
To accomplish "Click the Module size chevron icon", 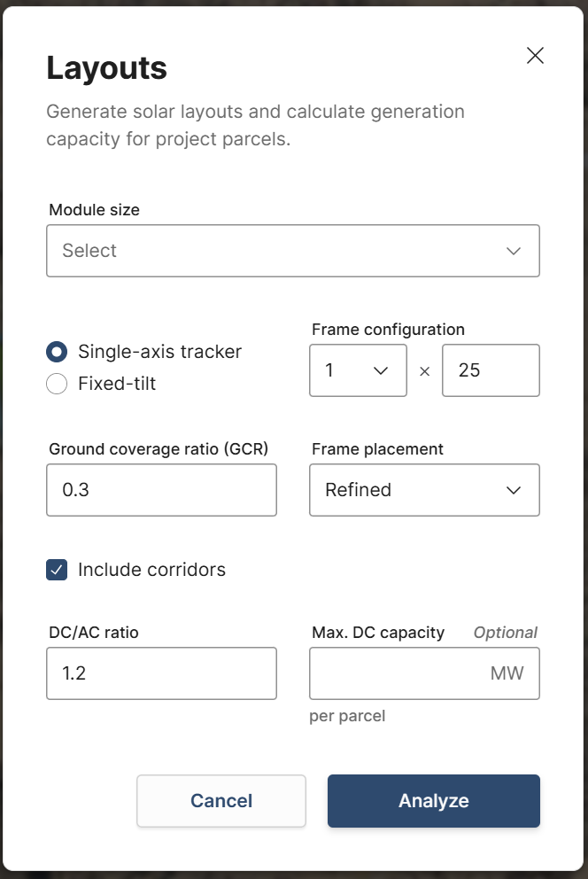I will pos(514,251).
